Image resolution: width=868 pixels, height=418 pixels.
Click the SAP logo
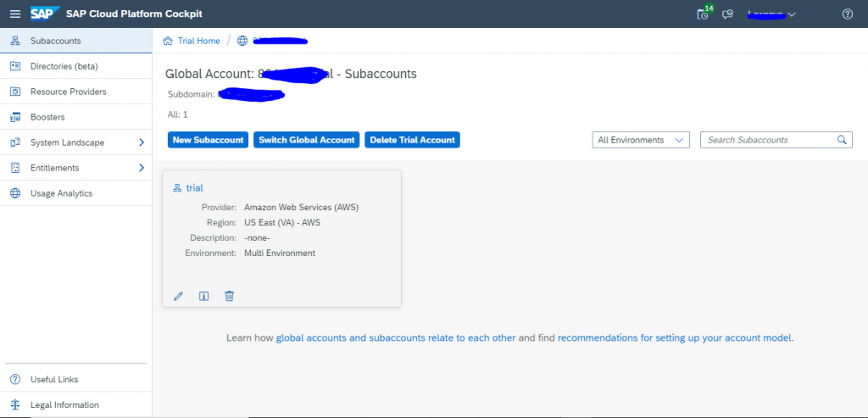pos(45,14)
